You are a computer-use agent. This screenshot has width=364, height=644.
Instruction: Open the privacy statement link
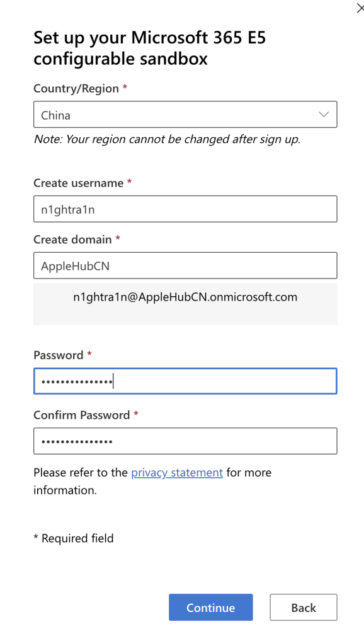(176, 472)
